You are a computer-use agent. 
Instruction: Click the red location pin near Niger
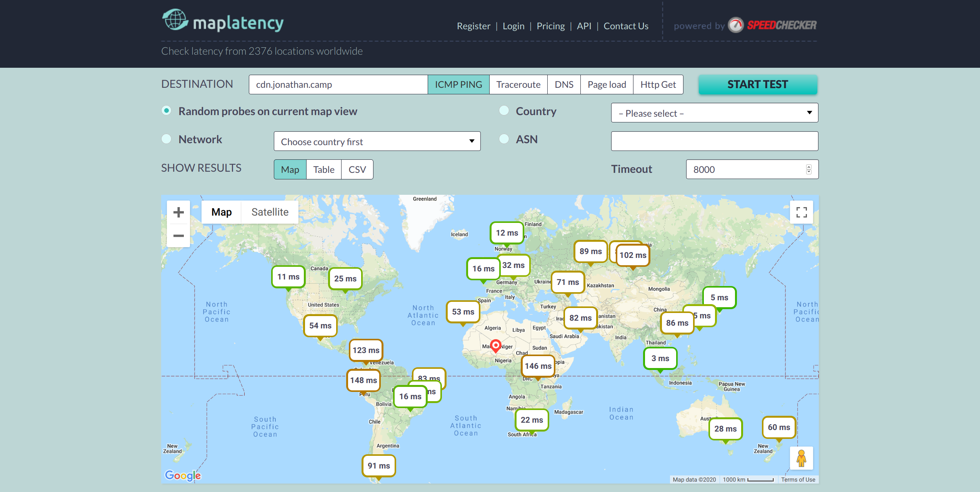(496, 345)
